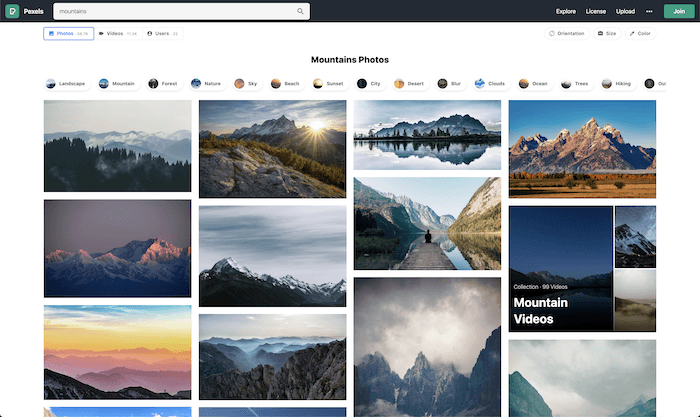
Task: Open the Explore menu
Action: (x=566, y=11)
